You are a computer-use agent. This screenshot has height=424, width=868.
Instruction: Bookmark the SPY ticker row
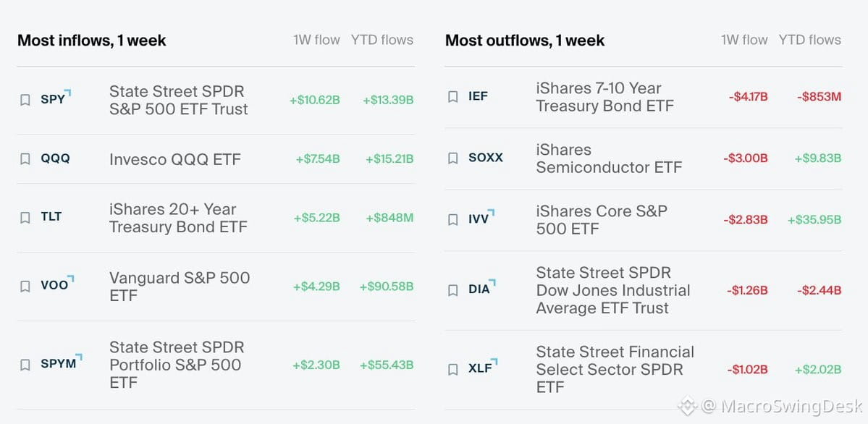[25, 100]
